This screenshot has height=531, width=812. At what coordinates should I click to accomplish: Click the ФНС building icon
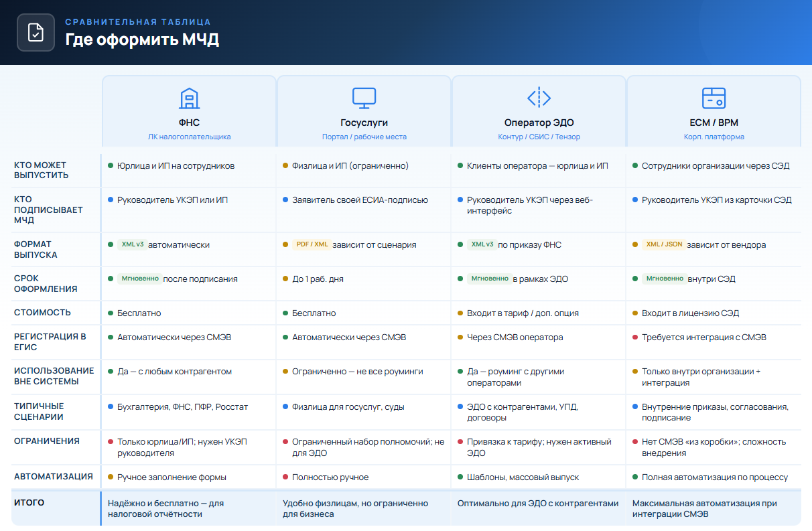[x=190, y=98]
